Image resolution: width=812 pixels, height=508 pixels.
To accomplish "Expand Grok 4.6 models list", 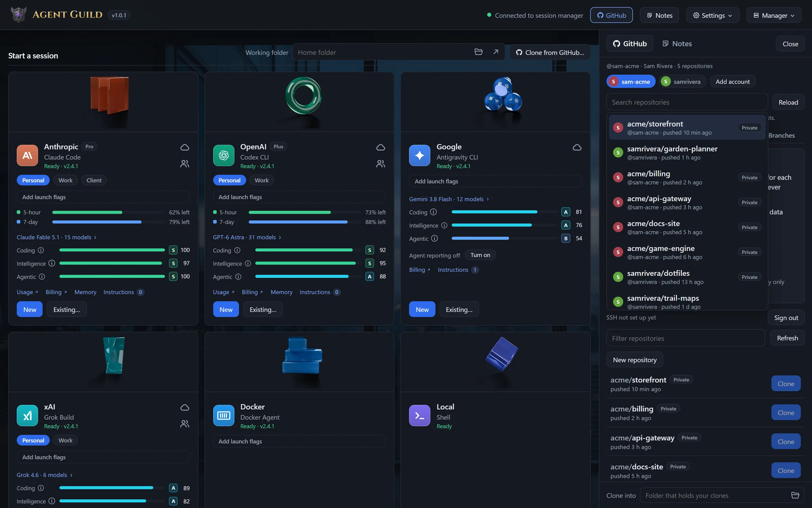I will (45, 475).
